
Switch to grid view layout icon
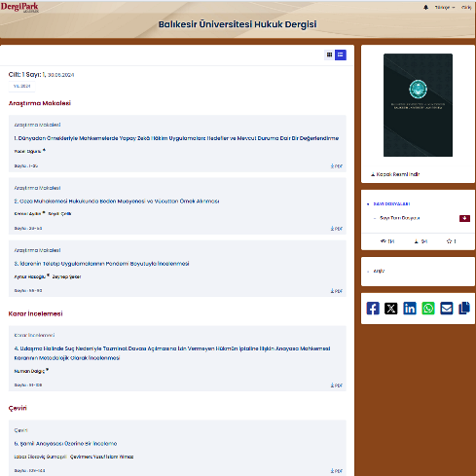[x=329, y=55]
